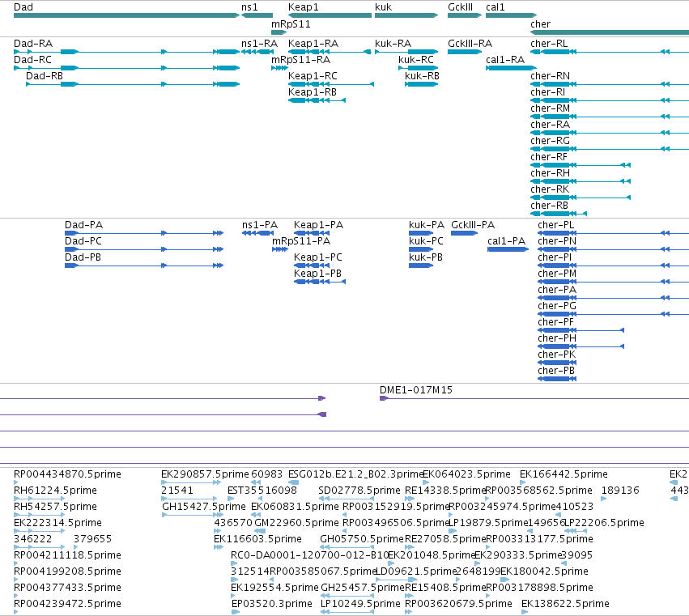The width and height of the screenshot is (689, 616).
Task: Click the mRpS11-PA protein label
Action: click(x=301, y=241)
